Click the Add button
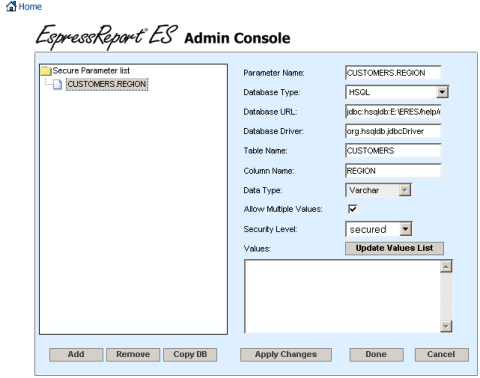480x378 pixels. click(x=76, y=355)
